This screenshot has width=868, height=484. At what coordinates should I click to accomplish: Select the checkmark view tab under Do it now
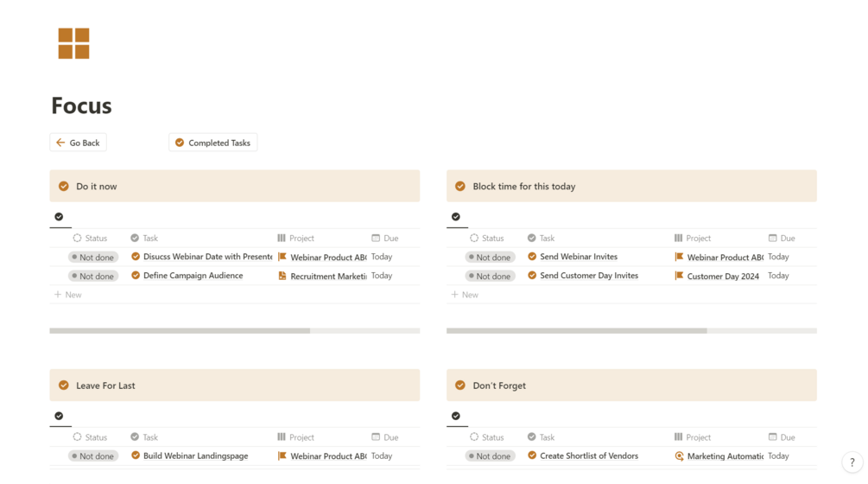59,217
